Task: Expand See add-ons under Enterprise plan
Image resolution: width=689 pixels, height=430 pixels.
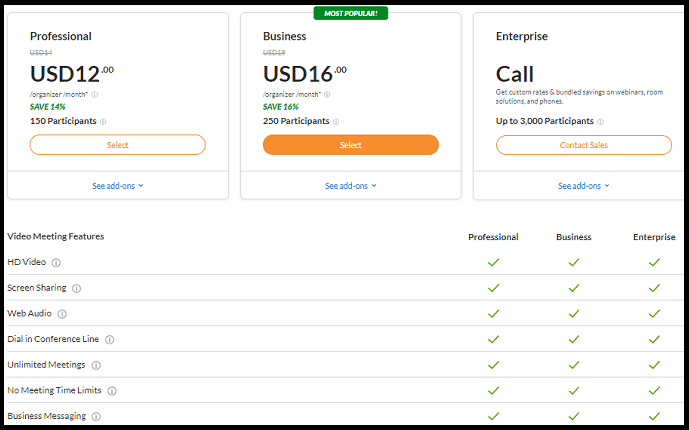Action: 584,186
